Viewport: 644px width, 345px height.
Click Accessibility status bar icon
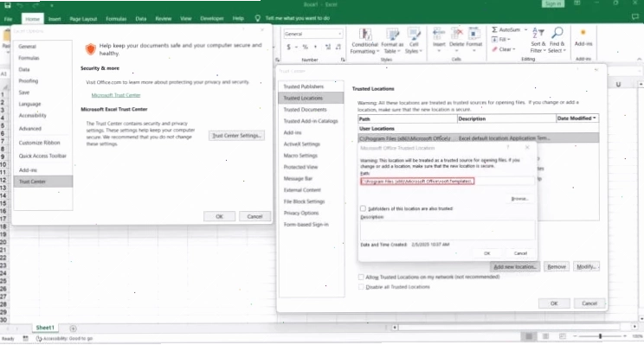[39, 338]
